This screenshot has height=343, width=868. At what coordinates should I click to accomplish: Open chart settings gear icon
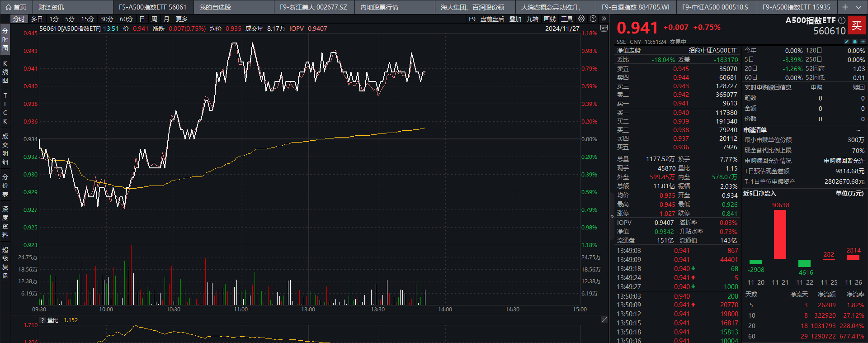(581, 19)
